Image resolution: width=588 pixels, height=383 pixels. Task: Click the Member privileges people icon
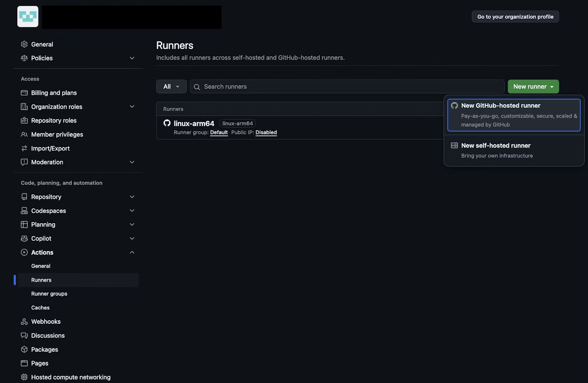pos(24,134)
